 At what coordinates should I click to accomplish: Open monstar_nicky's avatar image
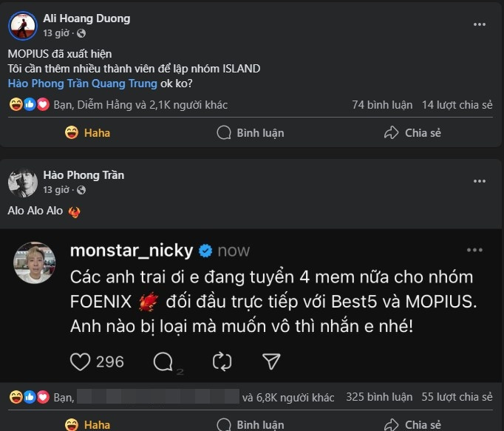click(x=34, y=262)
